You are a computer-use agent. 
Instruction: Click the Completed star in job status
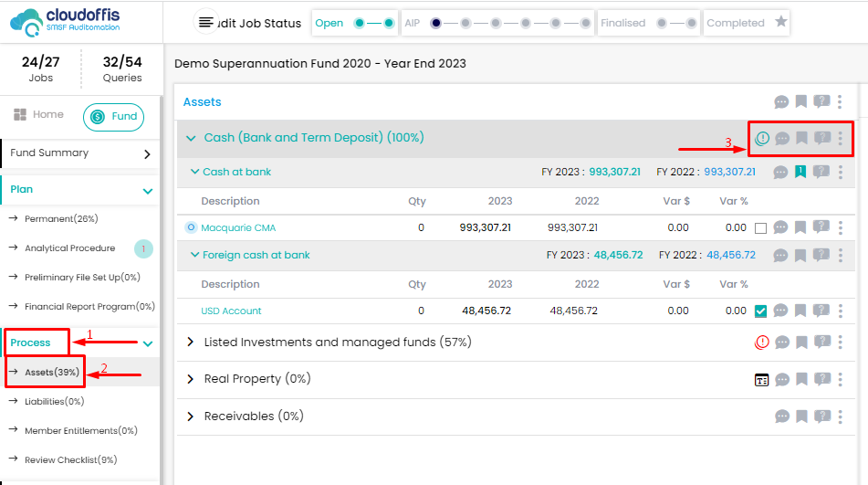[781, 22]
